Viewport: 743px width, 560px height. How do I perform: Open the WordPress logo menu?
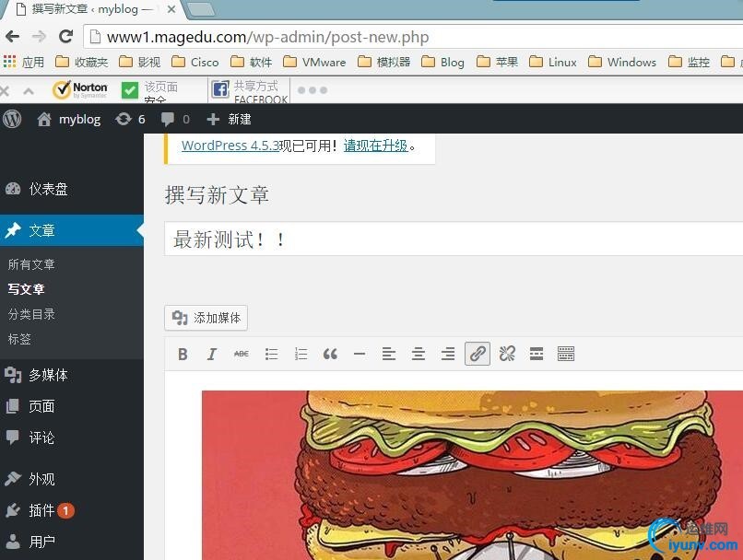tap(12, 119)
